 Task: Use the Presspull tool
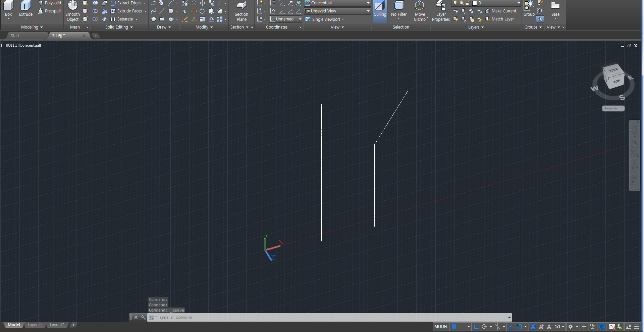[49, 11]
